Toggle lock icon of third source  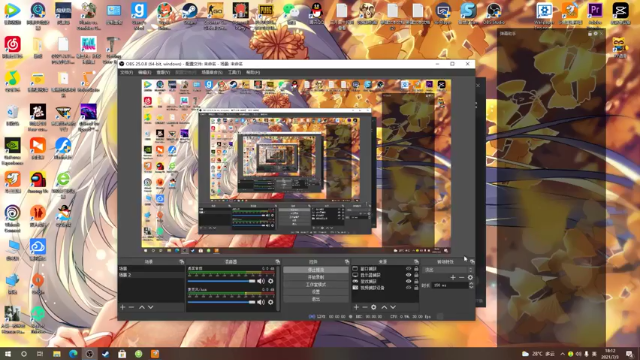tap(416, 281)
